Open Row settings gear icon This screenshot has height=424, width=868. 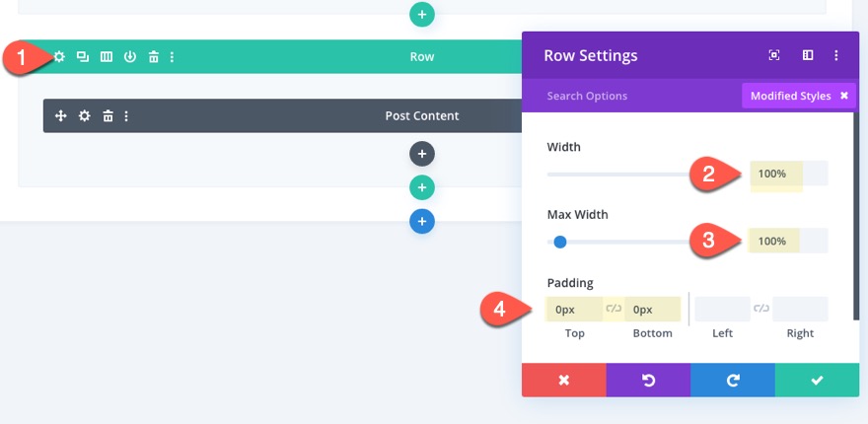pyautogui.click(x=59, y=57)
